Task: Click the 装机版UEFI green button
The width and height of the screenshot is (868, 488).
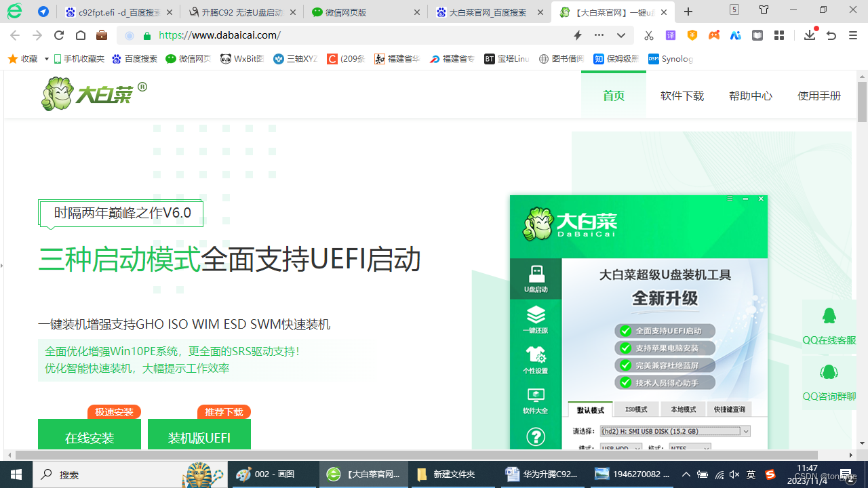Action: point(199,434)
